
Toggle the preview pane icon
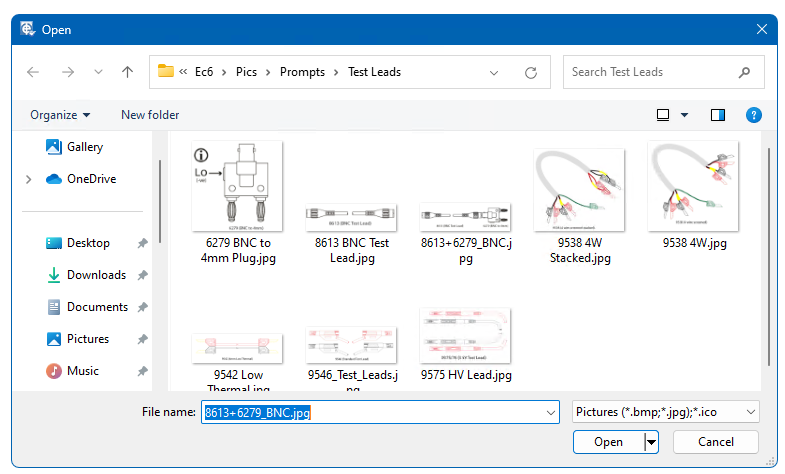(x=717, y=115)
